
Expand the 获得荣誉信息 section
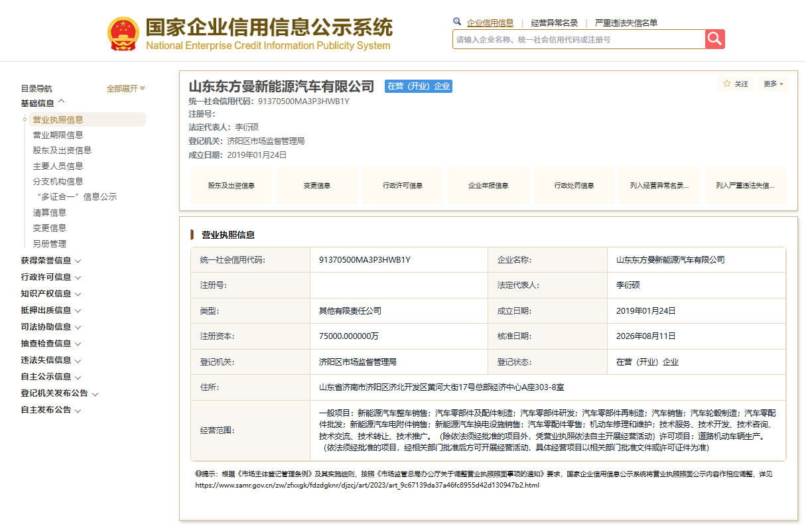pos(50,261)
